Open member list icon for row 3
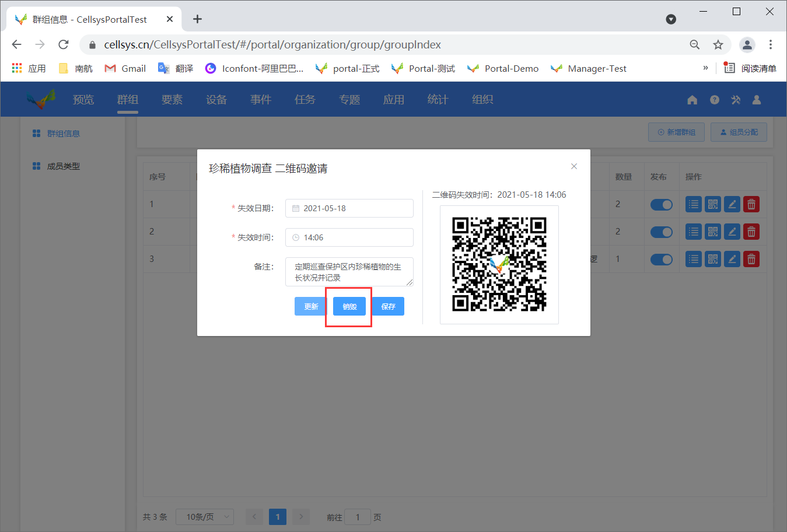This screenshot has height=532, width=787. [694, 259]
